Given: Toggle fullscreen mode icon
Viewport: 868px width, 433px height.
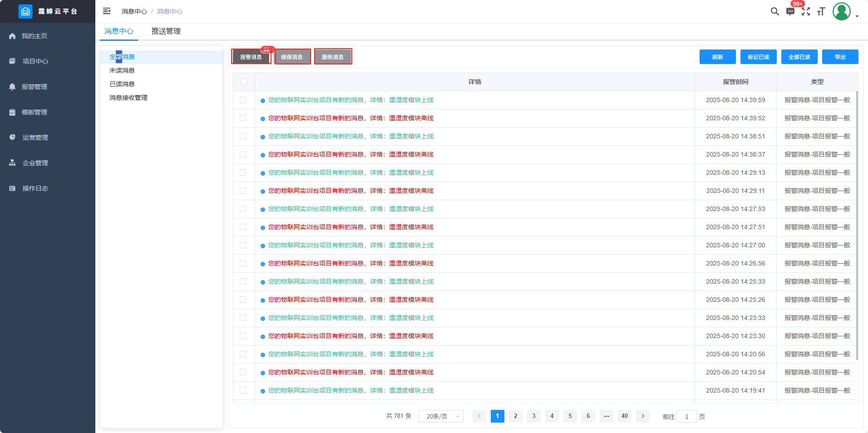Looking at the screenshot, I should (806, 11).
